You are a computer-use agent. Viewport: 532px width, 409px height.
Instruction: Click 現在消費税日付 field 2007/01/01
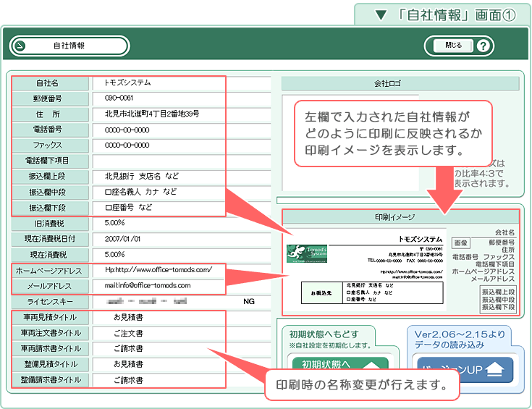[182, 239]
